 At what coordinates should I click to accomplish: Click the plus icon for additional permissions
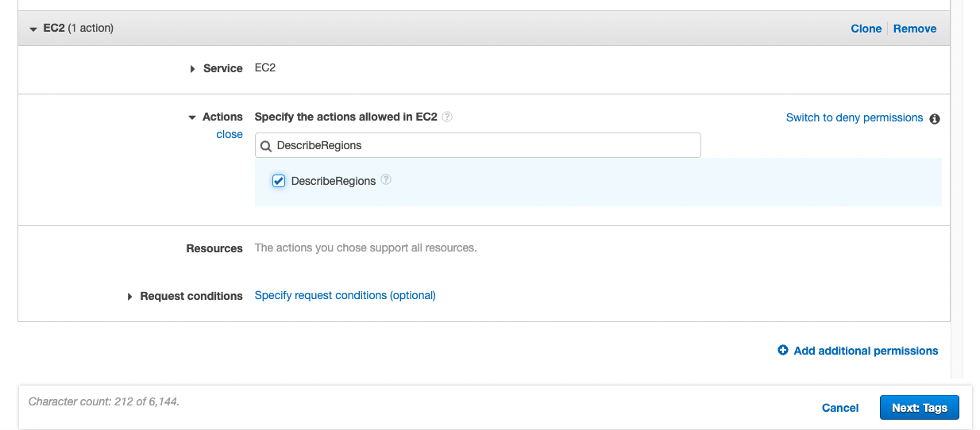point(783,351)
